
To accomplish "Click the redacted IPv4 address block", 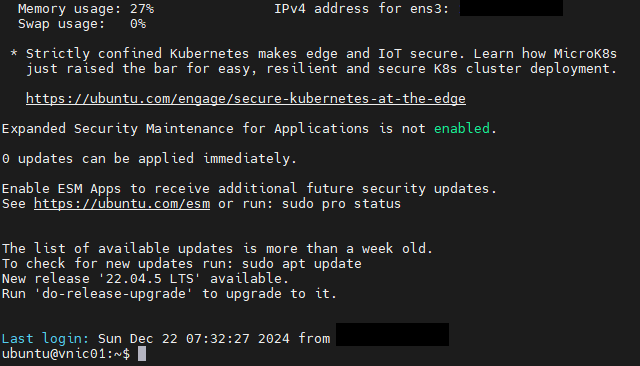I will click(511, 8).
